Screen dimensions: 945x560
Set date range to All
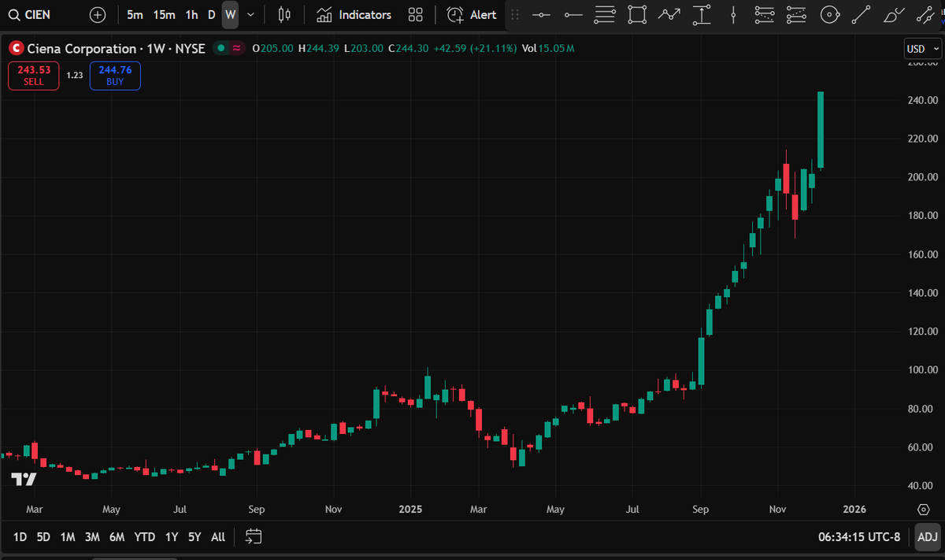click(x=218, y=537)
